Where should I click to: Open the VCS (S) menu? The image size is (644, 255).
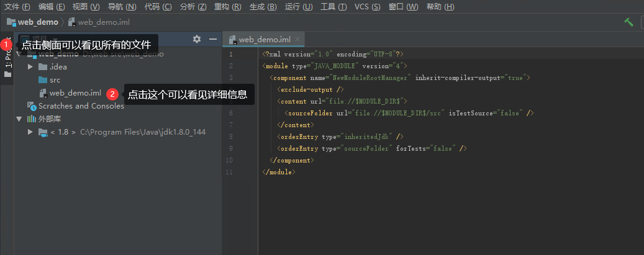(x=367, y=7)
